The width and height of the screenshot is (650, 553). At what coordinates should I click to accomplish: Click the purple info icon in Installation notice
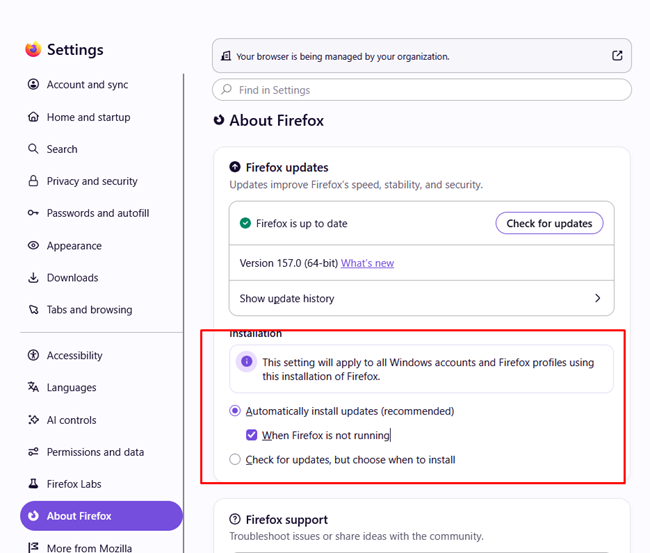(x=246, y=361)
